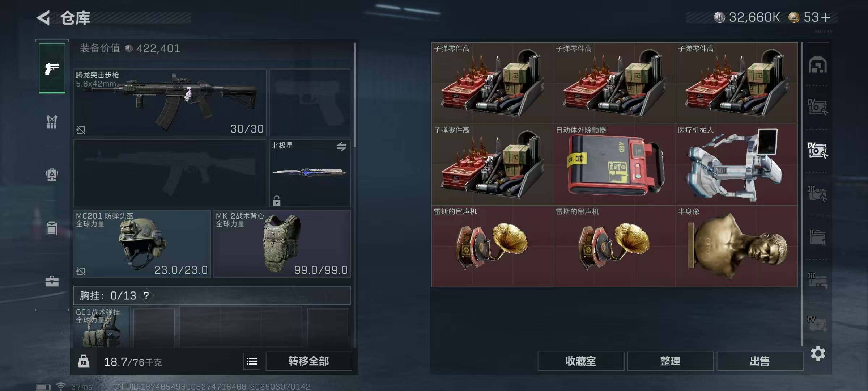Toggle the lock icon under 北极星 knife

277,200
